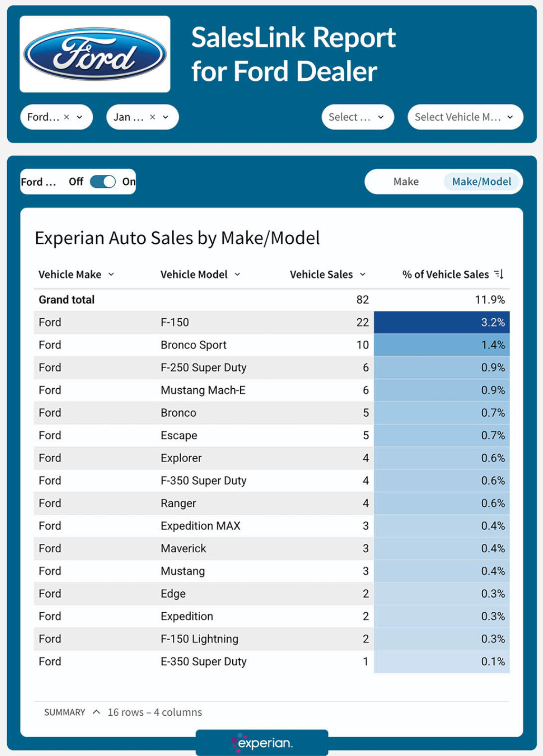Collapse the SUMMARY caret
The height and width of the screenshot is (756, 543).
point(97,712)
